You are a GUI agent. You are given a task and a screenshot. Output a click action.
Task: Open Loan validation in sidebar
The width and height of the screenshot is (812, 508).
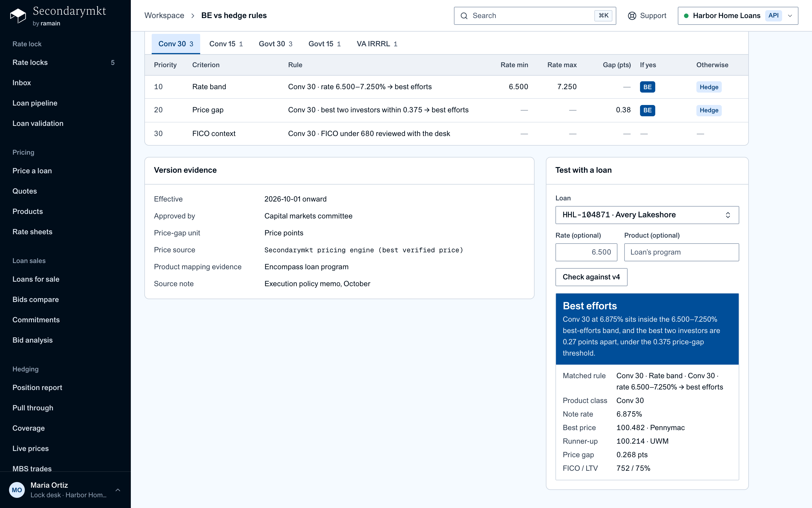65,124
